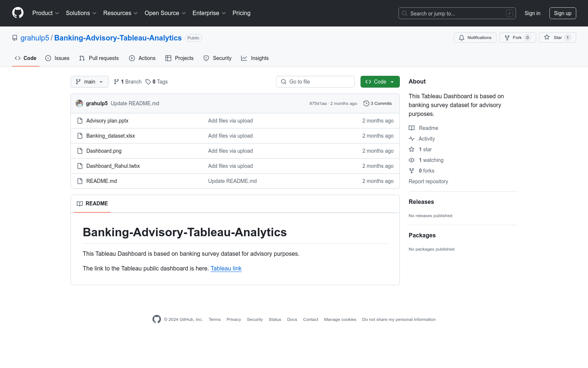
Task: Click the pulse icon beside Activity
Action: 412,139
